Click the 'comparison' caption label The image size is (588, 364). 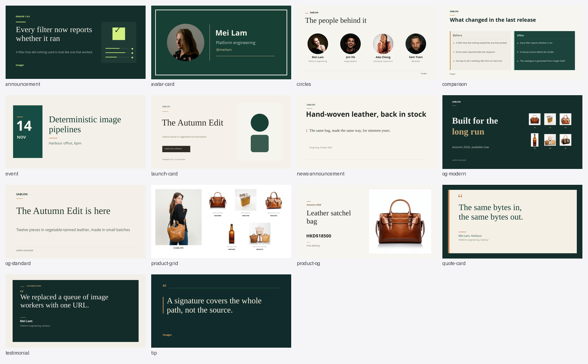455,84
